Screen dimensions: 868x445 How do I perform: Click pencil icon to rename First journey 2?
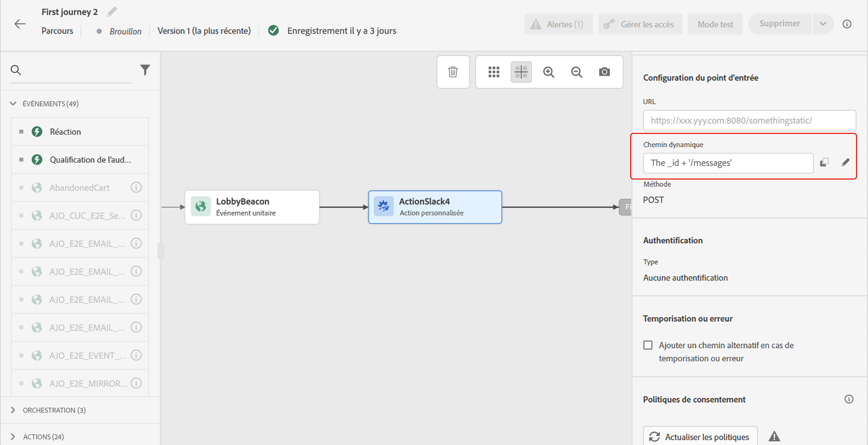[x=112, y=12]
